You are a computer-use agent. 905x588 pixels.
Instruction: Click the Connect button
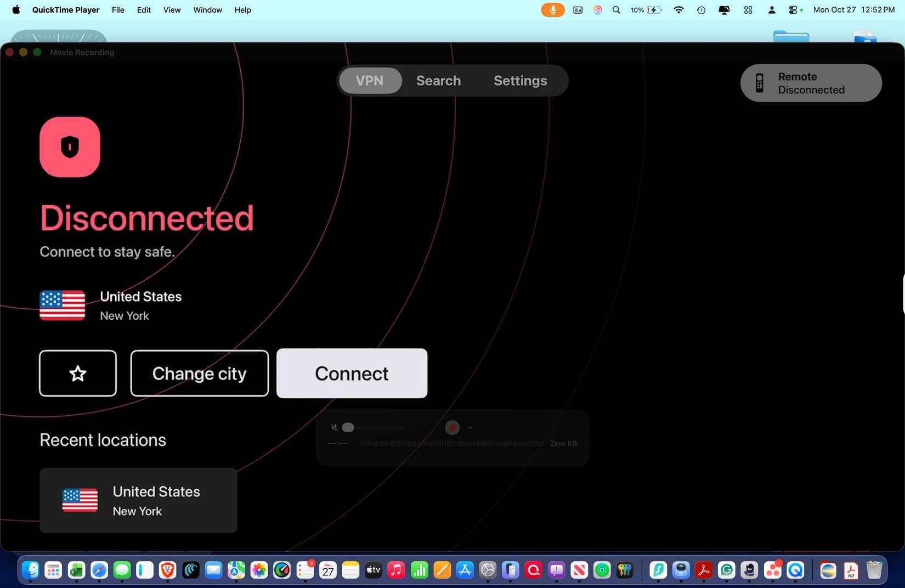tap(351, 373)
